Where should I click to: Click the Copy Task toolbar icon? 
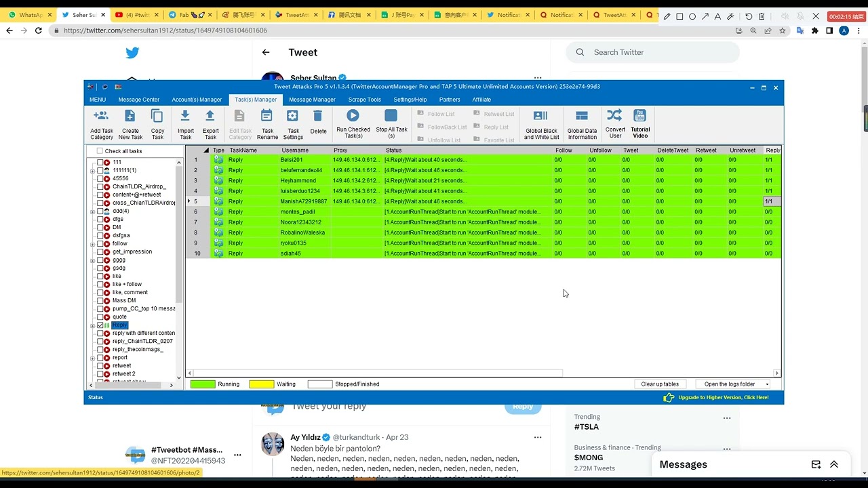click(157, 116)
